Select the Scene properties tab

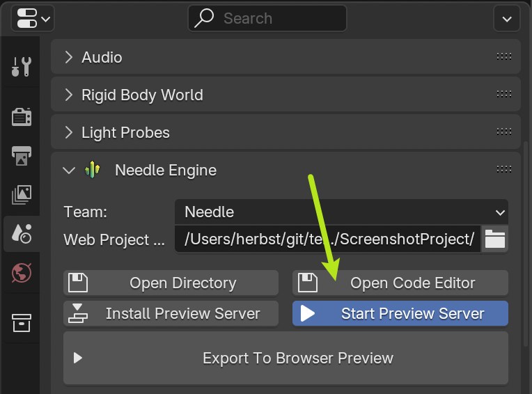[22, 234]
